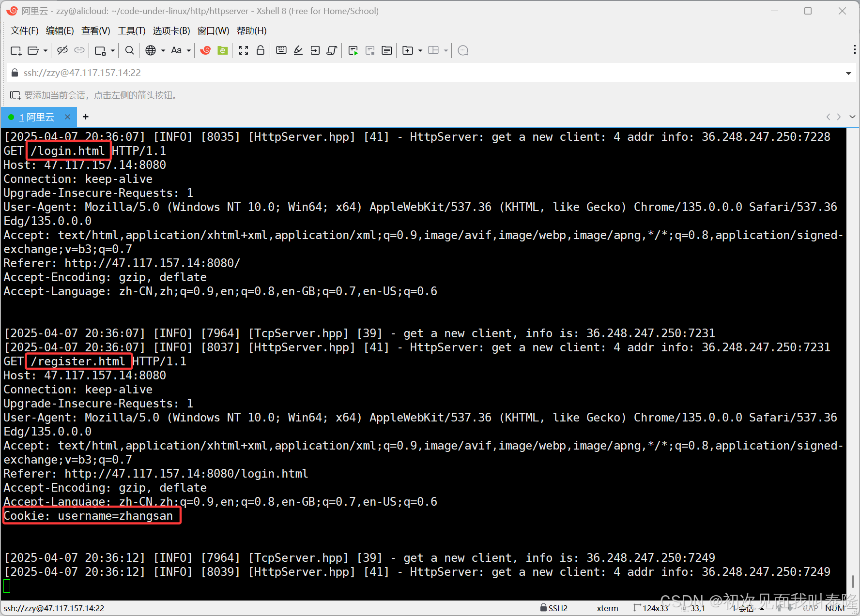Open the 工具(T) menu

pos(132,31)
